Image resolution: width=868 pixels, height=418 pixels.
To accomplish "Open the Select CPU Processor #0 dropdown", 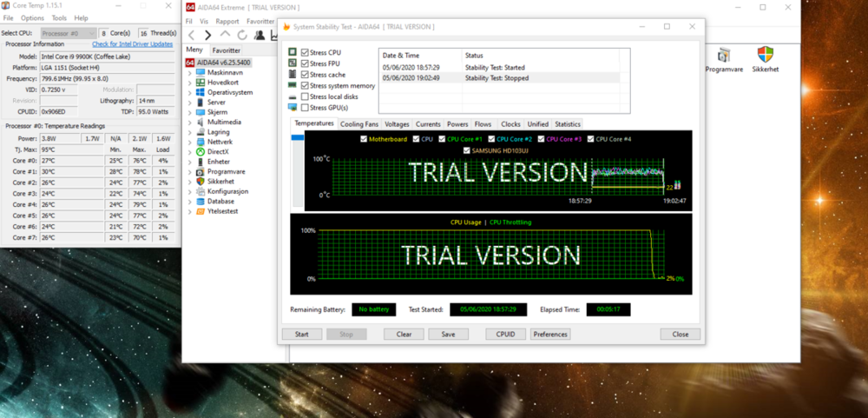I will (69, 33).
